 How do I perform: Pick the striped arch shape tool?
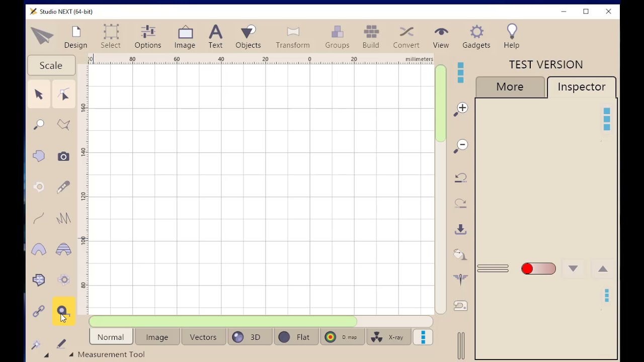click(x=63, y=249)
